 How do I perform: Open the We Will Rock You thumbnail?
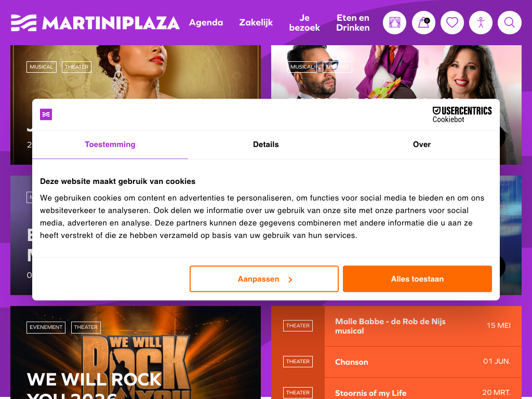click(x=136, y=353)
